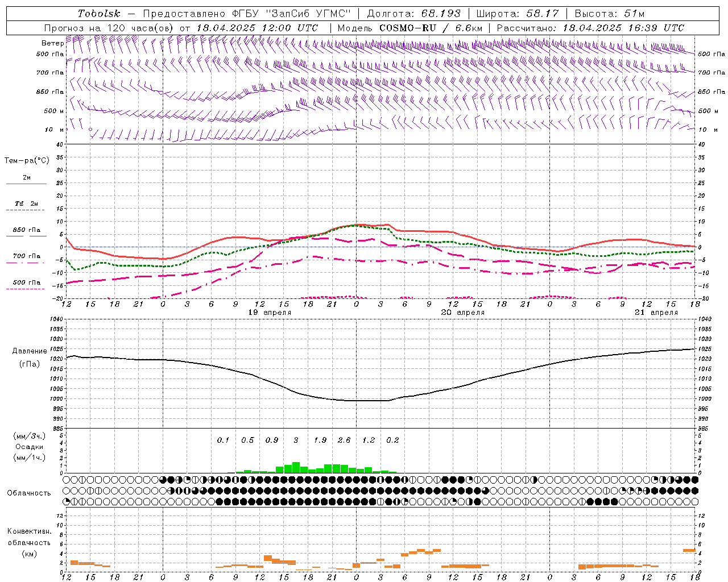Select the provider text ФГБУ "ЗапСиб УГМС"

292,14
